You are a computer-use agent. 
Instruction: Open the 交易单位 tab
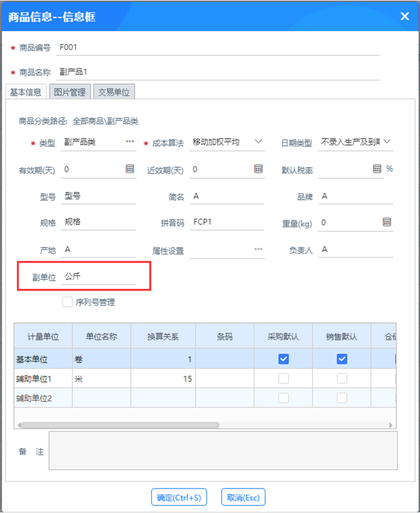114,92
